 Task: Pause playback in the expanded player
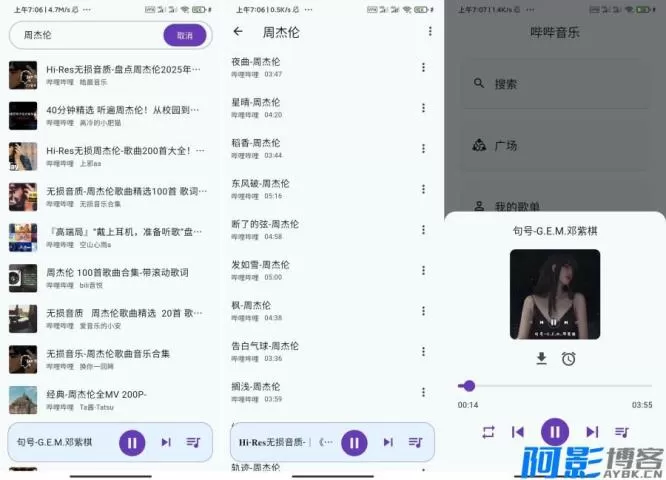pos(555,432)
